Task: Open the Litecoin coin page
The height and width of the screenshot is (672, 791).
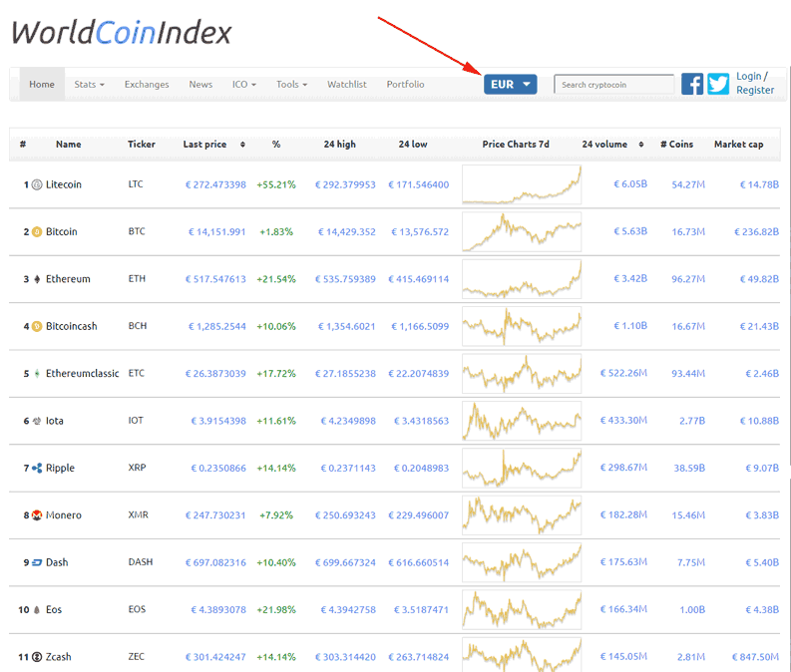Action: pos(64,184)
